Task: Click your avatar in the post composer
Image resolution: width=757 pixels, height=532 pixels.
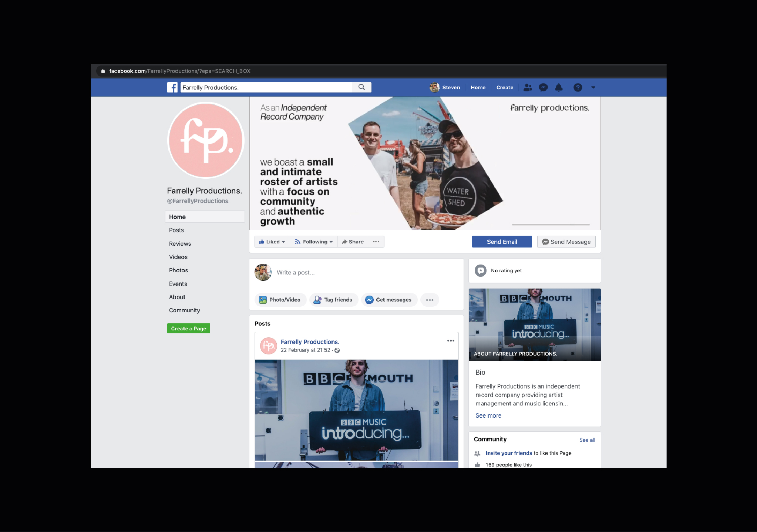Action: click(263, 272)
